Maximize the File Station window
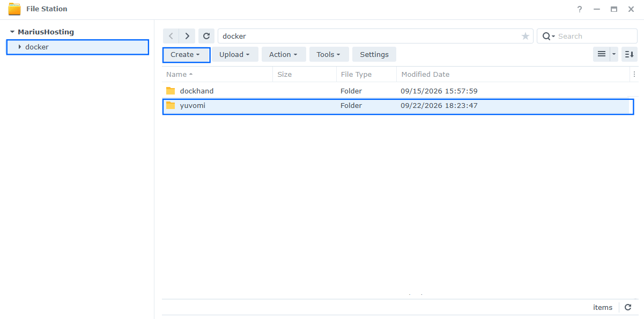Screen dimensions: 644x319 coord(614,9)
